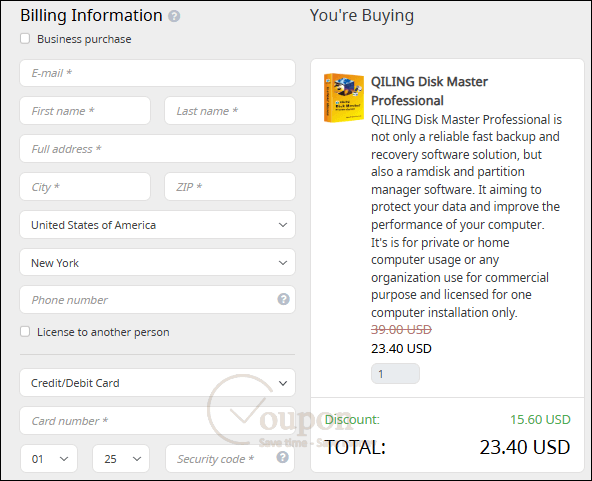Image resolution: width=592 pixels, height=481 pixels.
Task: Open the Phone number help tooltip icon
Action: point(283,299)
